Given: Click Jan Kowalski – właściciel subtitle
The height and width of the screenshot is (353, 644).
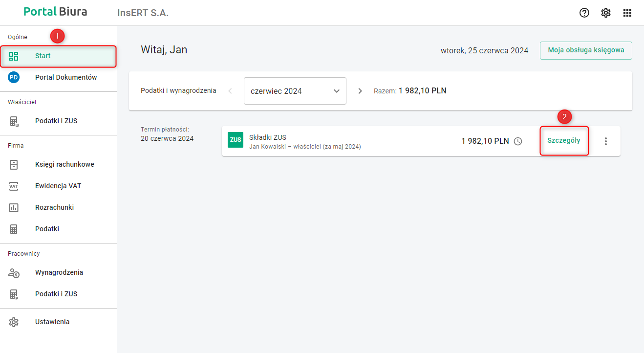Looking at the screenshot, I should coord(305,146).
